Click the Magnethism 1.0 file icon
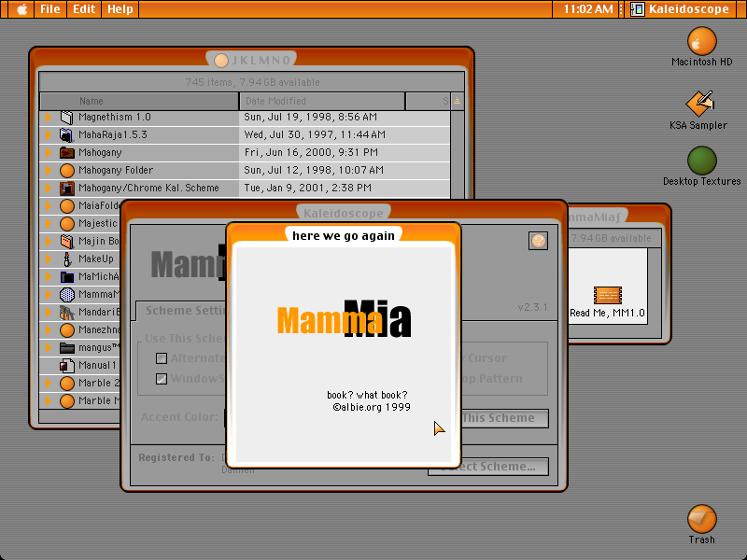Image resolution: width=747 pixels, height=560 pixels. point(67,118)
